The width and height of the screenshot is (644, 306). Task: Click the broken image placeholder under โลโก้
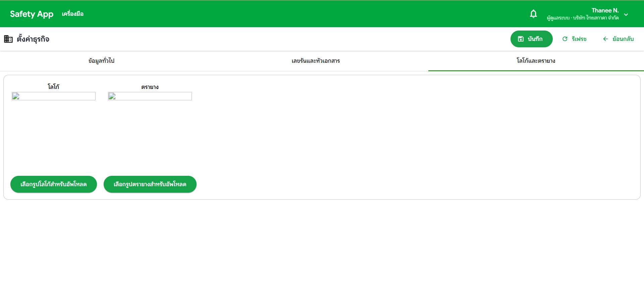15,96
